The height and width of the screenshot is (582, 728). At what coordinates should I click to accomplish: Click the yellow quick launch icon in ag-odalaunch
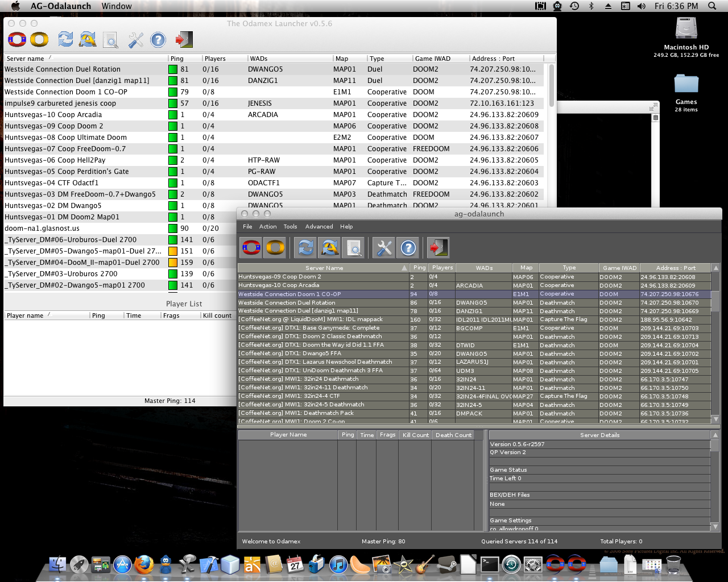click(x=275, y=248)
